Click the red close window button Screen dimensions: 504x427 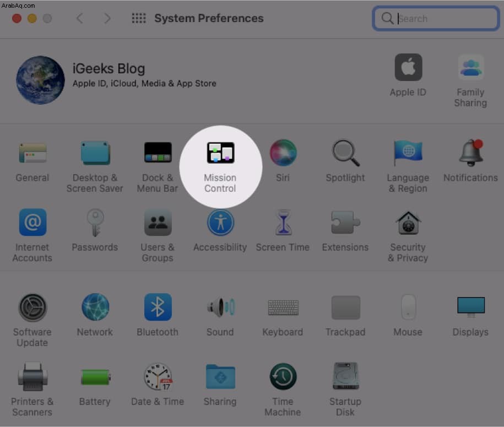[17, 18]
